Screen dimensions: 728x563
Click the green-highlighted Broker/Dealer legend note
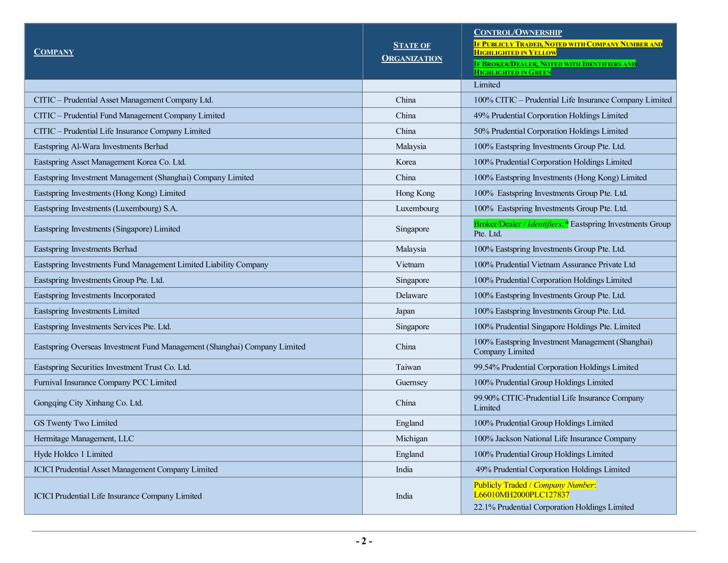tap(555, 68)
